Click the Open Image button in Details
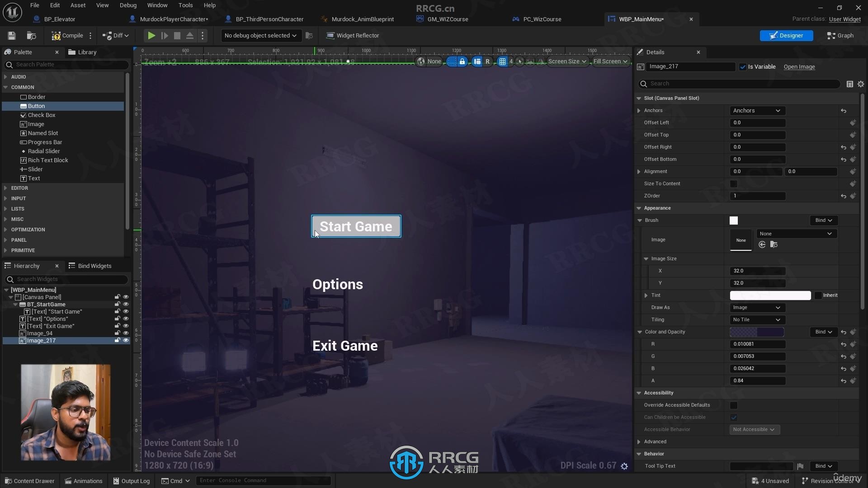 799,66
